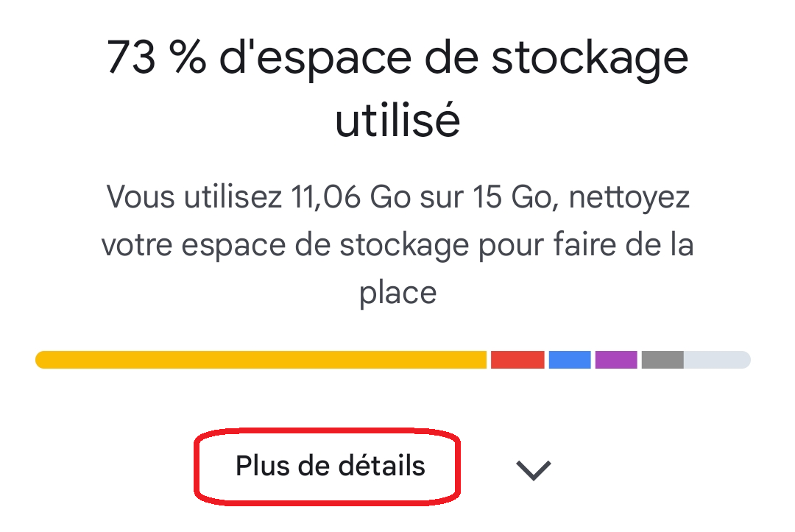The height and width of the screenshot is (532, 795).
Task: Select the blue storage bar segment
Action: [x=570, y=360]
